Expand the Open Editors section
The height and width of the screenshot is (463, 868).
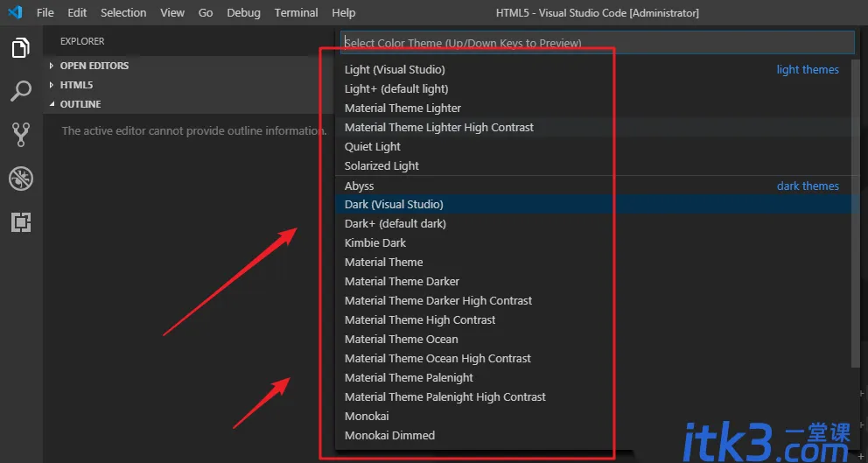189,66
